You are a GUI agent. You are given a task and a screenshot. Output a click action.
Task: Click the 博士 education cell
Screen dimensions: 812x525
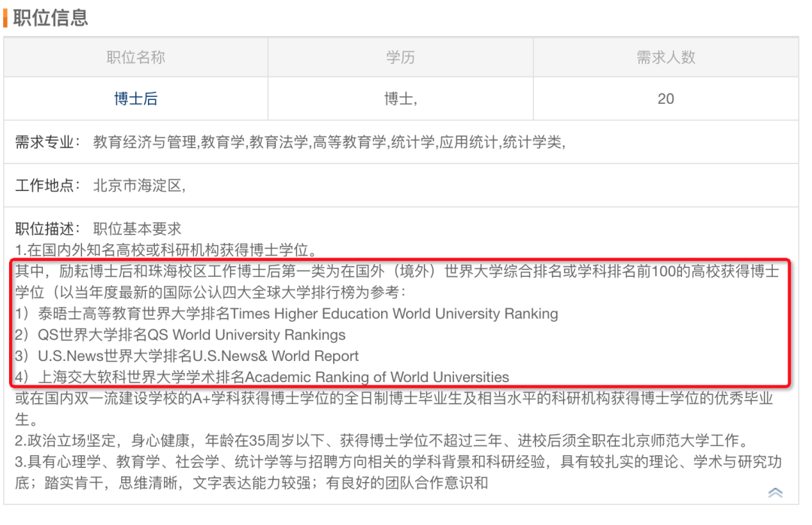(x=400, y=99)
